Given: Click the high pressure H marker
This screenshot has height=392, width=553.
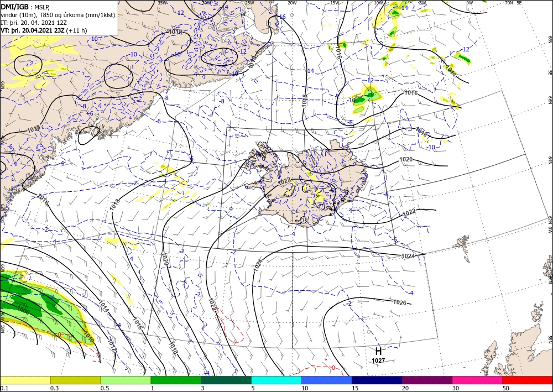Looking at the screenshot, I should 378,351.
